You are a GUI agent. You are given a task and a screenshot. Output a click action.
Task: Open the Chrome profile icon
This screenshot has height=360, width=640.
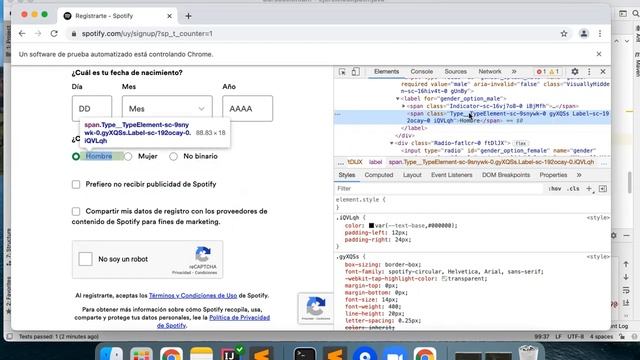tap(584, 34)
